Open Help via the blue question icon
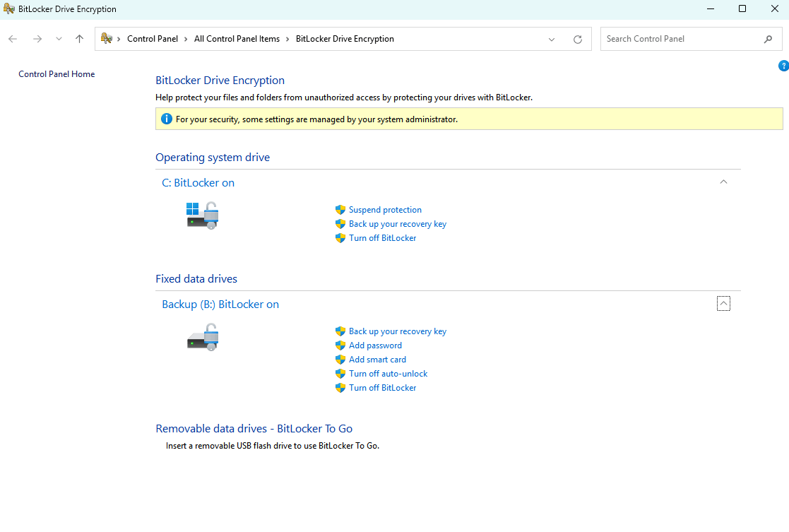The height and width of the screenshot is (532, 789). [783, 66]
